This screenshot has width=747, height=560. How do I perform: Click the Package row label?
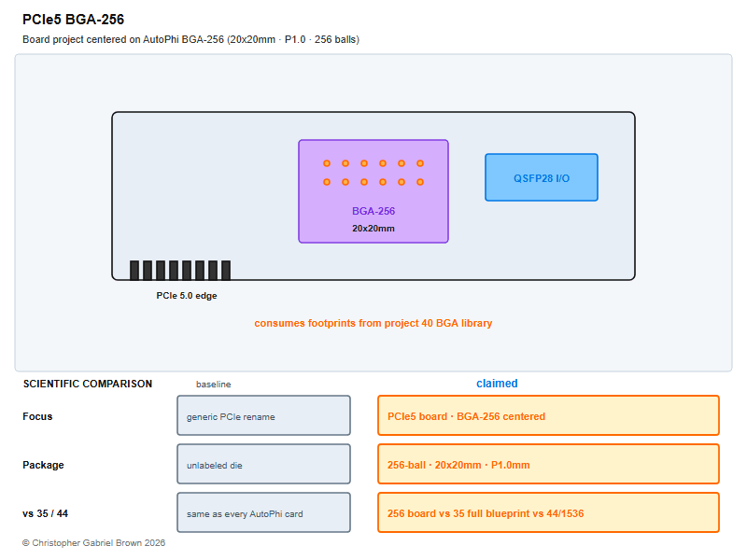tap(43, 465)
